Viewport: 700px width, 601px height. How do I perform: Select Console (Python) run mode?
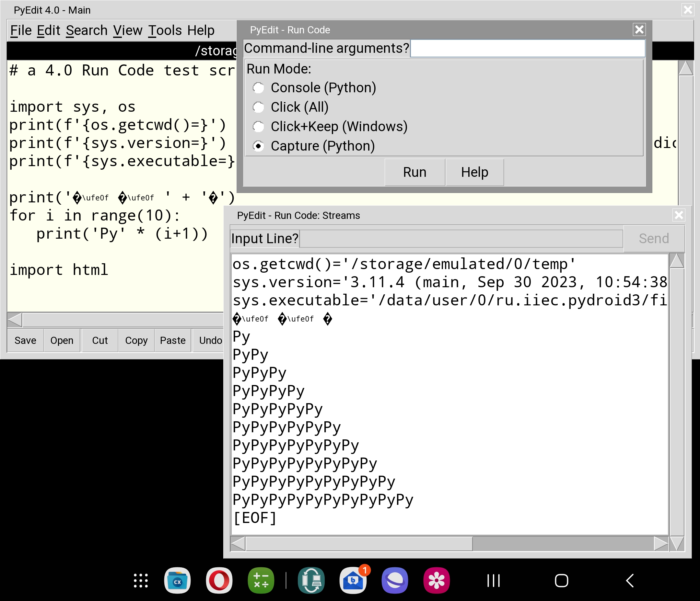click(x=314, y=88)
